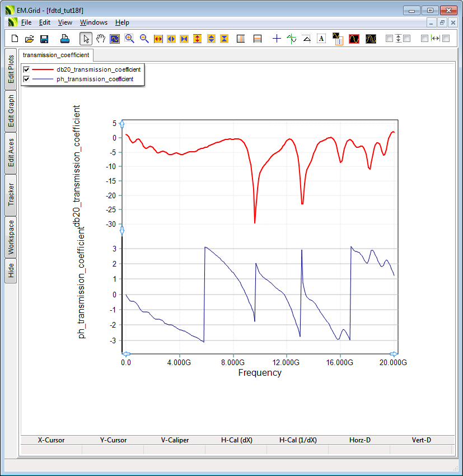The image size is (463, 476).
Task: Click the New document icon
Action: pyautogui.click(x=15, y=39)
